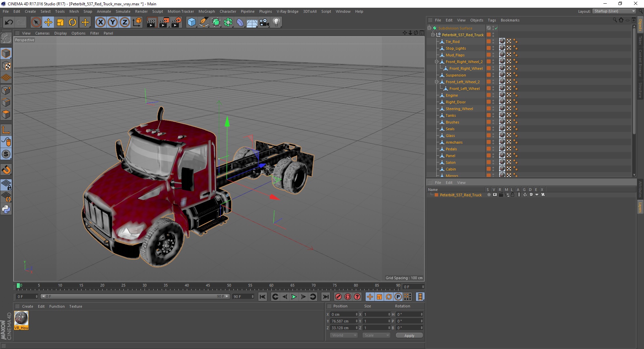Image resolution: width=644 pixels, height=349 pixels.
Task: Switch to Edges mode
Action: click(x=6, y=102)
